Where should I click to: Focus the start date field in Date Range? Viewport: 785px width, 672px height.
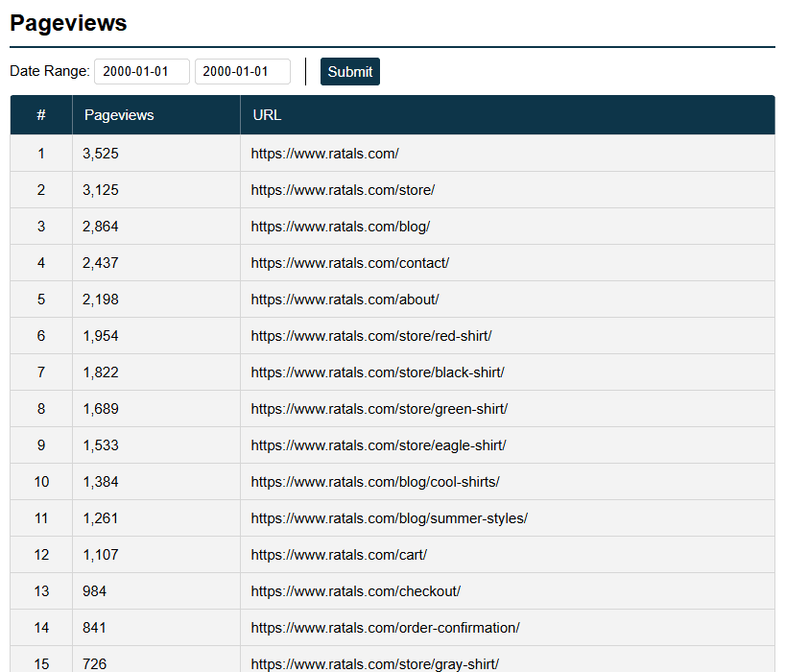pyautogui.click(x=142, y=72)
